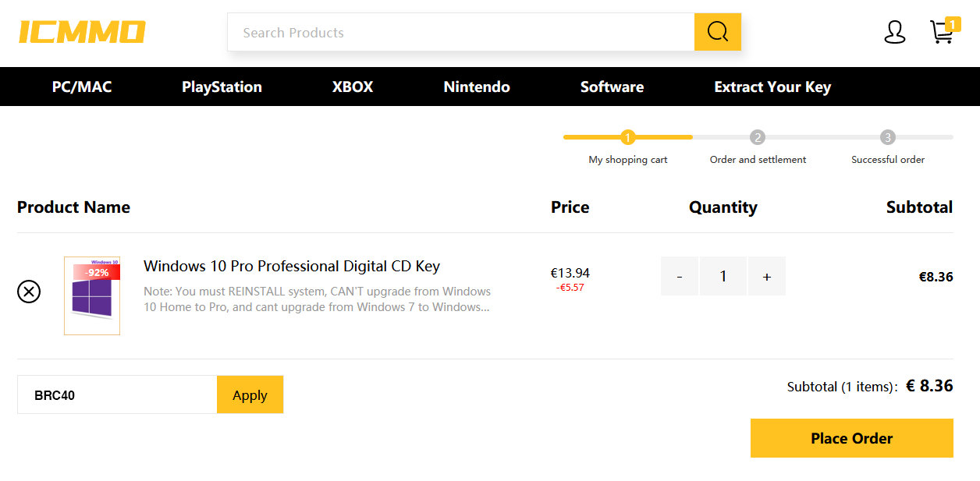Open the PC/MAC menu

point(82,87)
